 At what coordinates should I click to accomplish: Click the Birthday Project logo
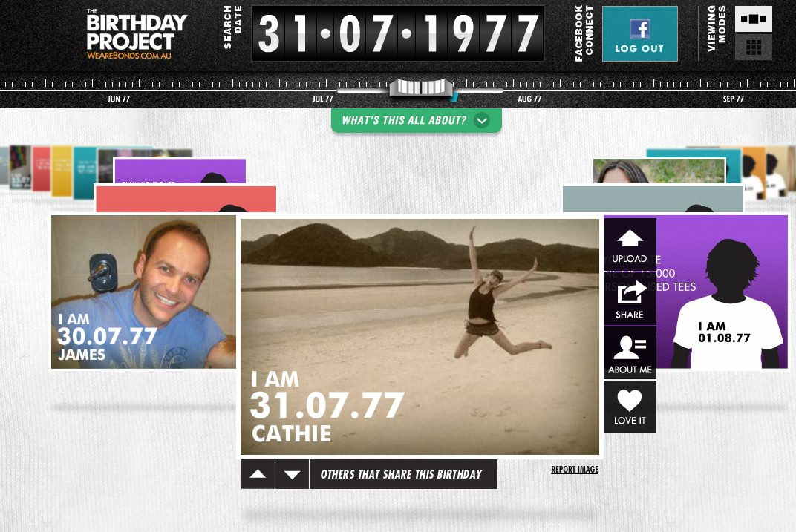click(x=136, y=34)
